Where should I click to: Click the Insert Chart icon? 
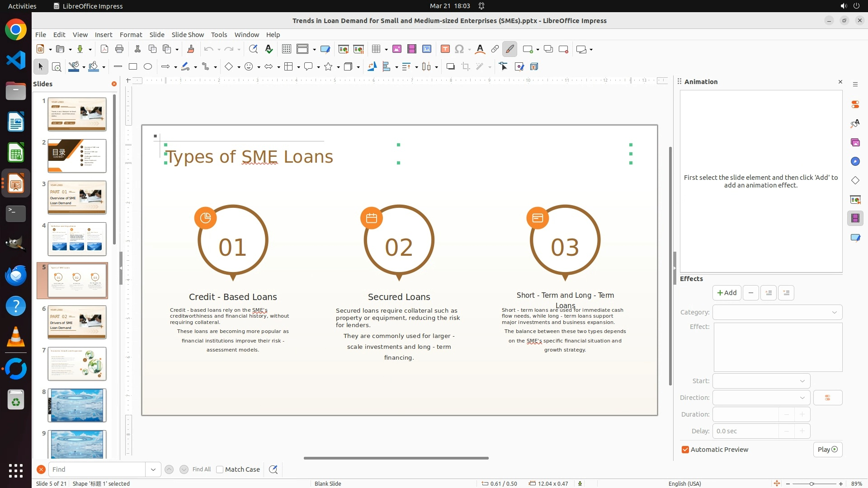click(x=426, y=49)
